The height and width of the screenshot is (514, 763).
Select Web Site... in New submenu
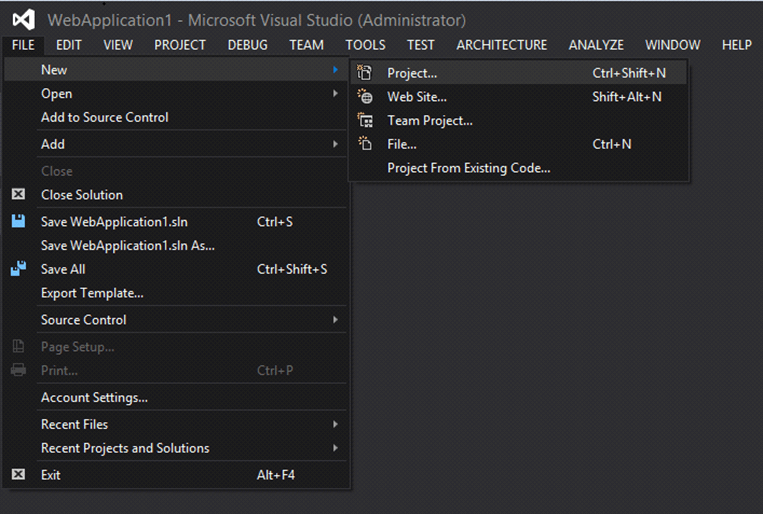click(519, 97)
